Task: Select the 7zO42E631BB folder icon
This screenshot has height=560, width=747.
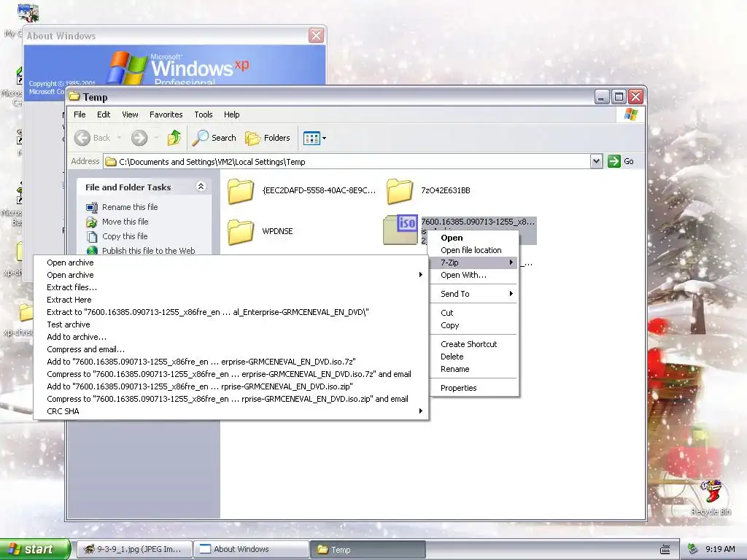Action: coord(400,192)
